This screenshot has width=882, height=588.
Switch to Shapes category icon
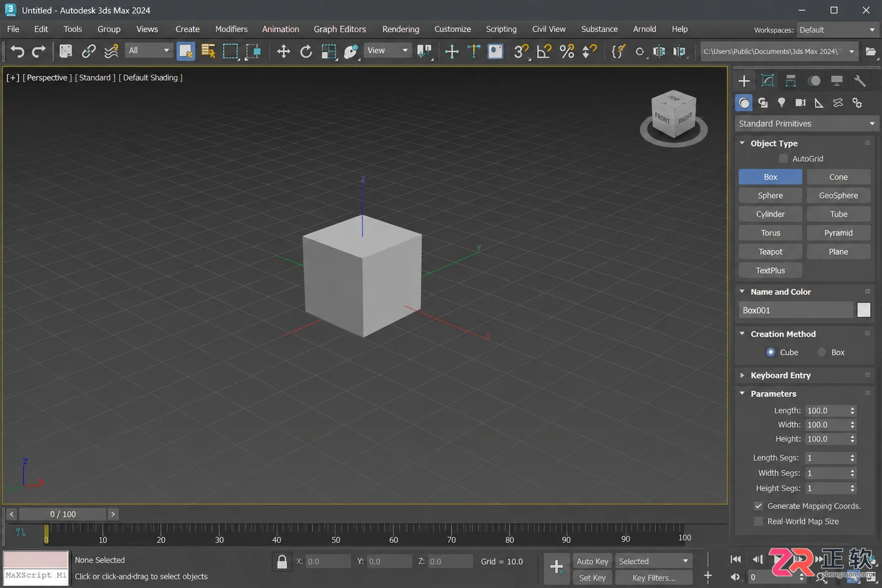[763, 103]
